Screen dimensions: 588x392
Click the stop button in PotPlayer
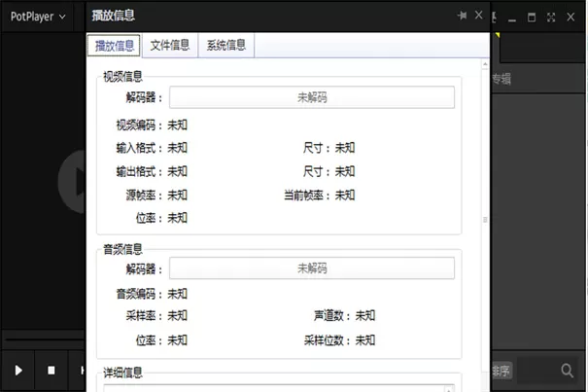(x=51, y=371)
